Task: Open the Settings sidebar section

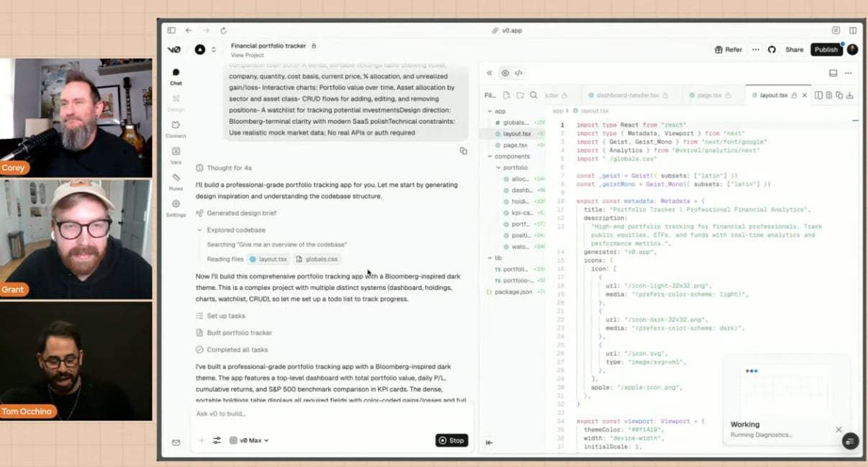Action: (x=175, y=209)
